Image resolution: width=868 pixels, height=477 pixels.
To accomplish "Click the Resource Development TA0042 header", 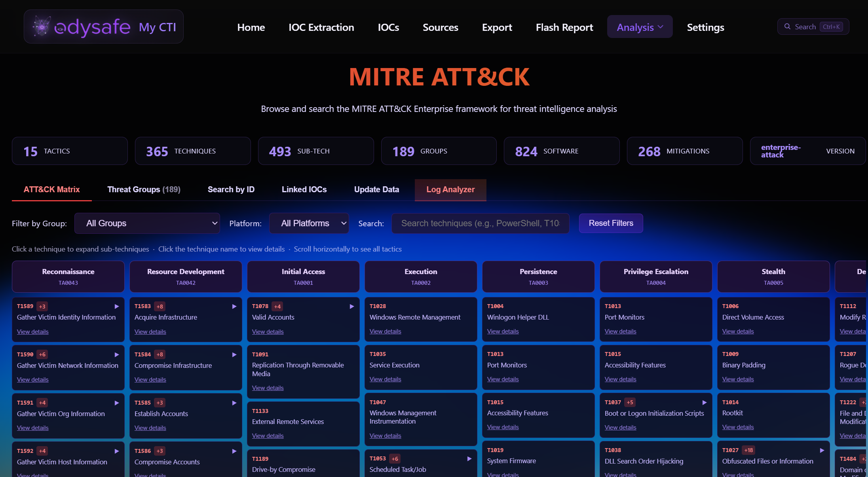I will tap(186, 276).
